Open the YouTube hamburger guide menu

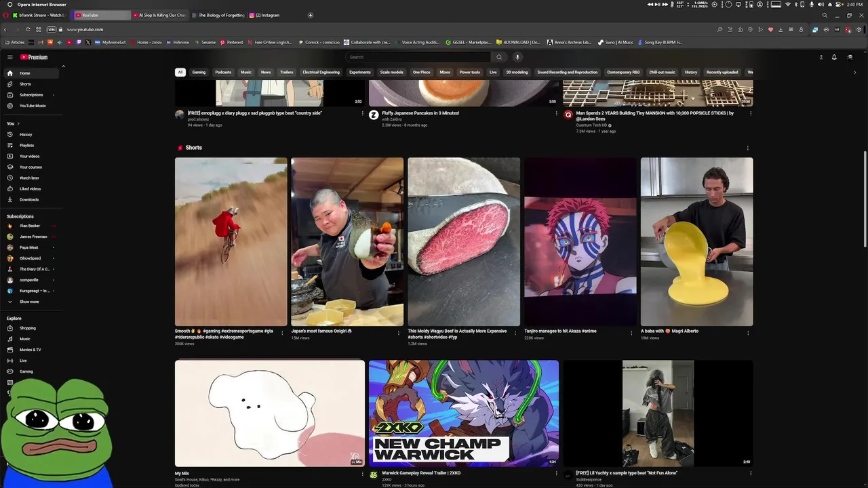[x=9, y=57]
